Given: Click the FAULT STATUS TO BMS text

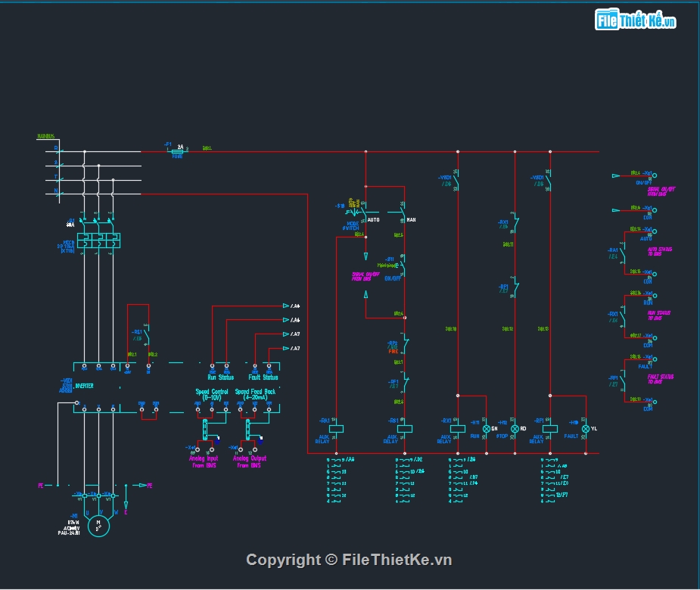Looking at the screenshot, I should point(660,379).
